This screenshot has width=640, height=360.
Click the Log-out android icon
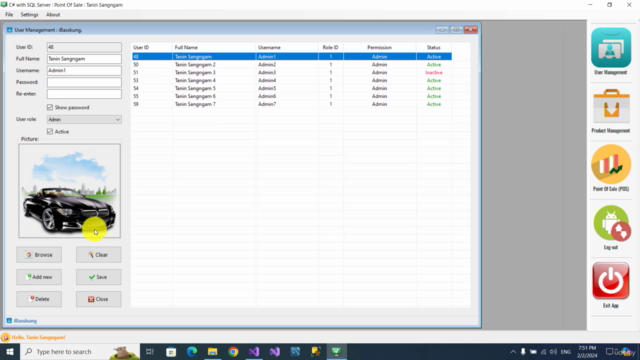point(611,223)
